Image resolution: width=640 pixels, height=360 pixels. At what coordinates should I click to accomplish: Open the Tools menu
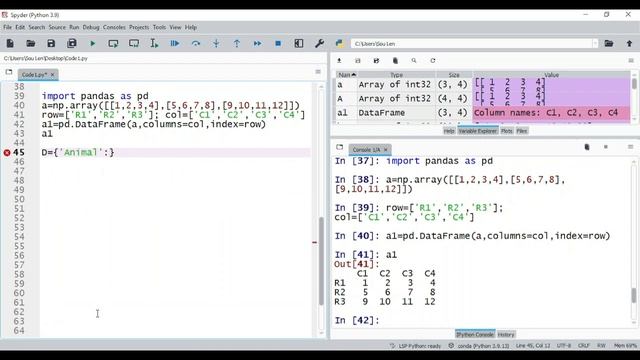click(x=159, y=27)
